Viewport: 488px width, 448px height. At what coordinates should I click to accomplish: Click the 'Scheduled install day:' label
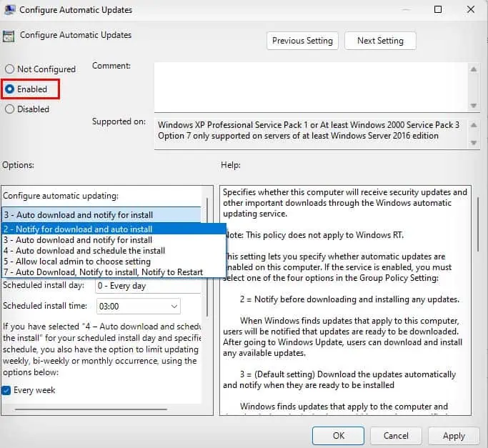pos(44,285)
